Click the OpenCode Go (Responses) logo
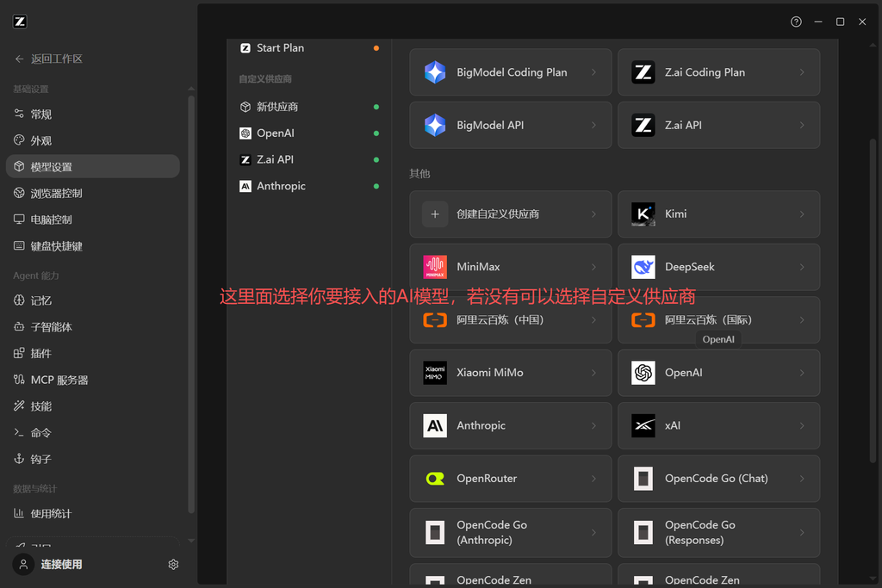Viewport: 882px width, 588px height. pos(643,532)
